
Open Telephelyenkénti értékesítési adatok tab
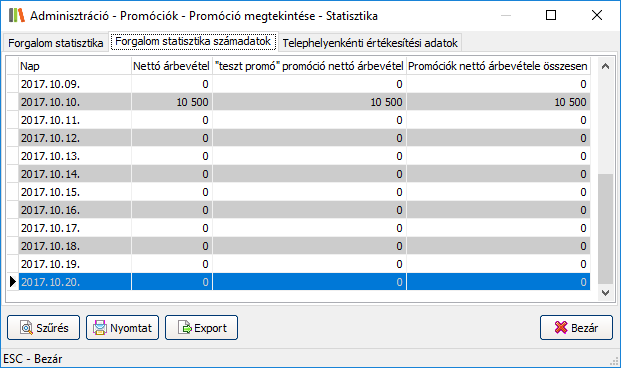[370, 43]
